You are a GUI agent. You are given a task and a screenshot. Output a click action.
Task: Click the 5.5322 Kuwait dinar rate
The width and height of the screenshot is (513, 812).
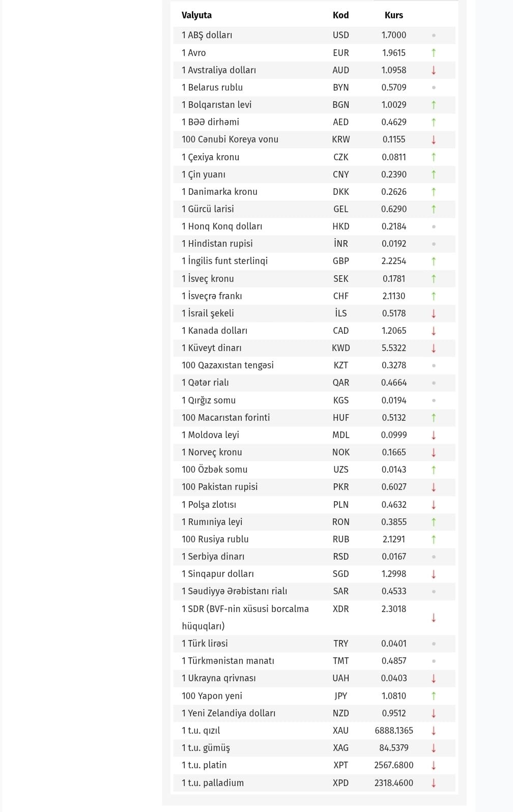[393, 348]
